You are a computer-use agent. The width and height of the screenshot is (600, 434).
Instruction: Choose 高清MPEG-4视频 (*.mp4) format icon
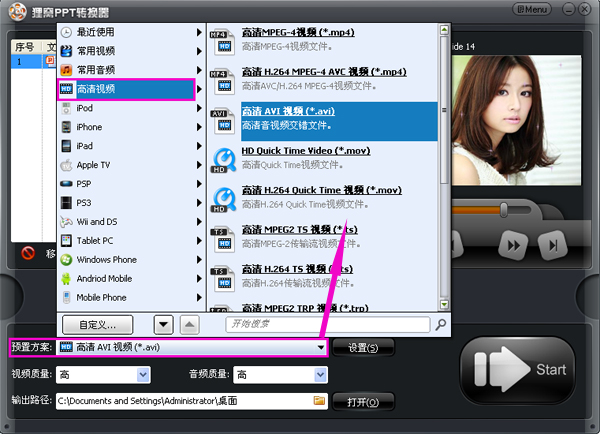(223, 42)
